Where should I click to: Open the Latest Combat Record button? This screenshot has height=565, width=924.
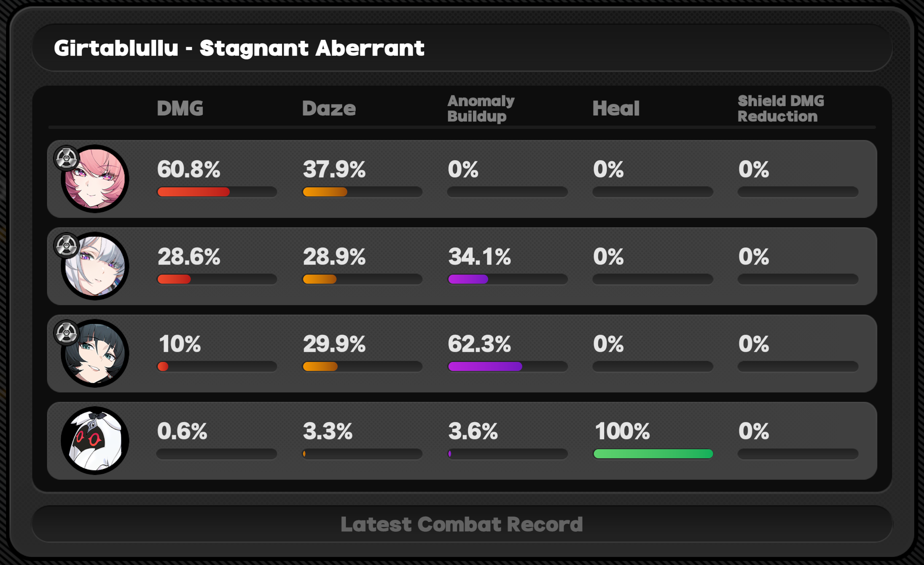tap(462, 524)
